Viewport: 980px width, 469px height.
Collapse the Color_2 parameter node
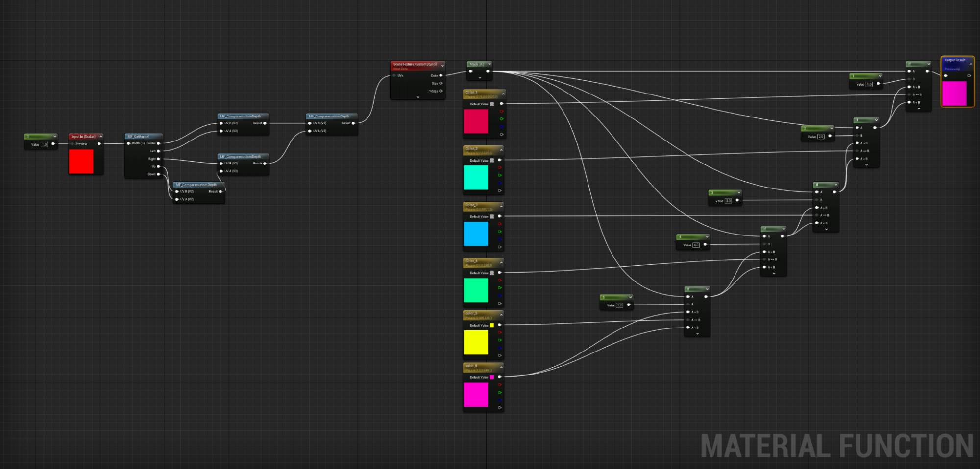pos(501,149)
